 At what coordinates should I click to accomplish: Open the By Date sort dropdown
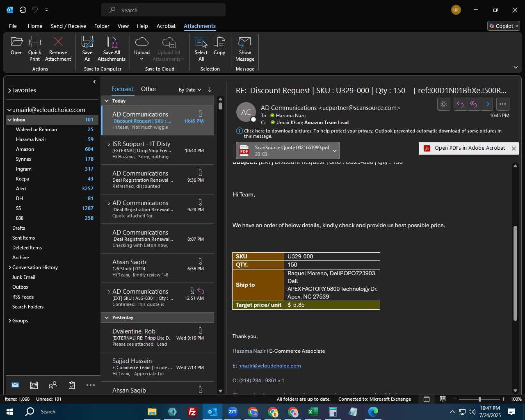190,89
